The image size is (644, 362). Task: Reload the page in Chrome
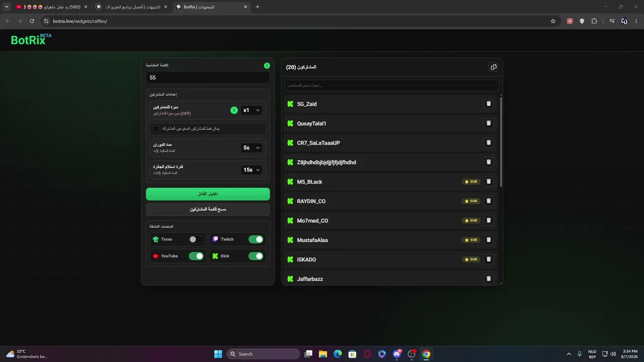pos(32,21)
